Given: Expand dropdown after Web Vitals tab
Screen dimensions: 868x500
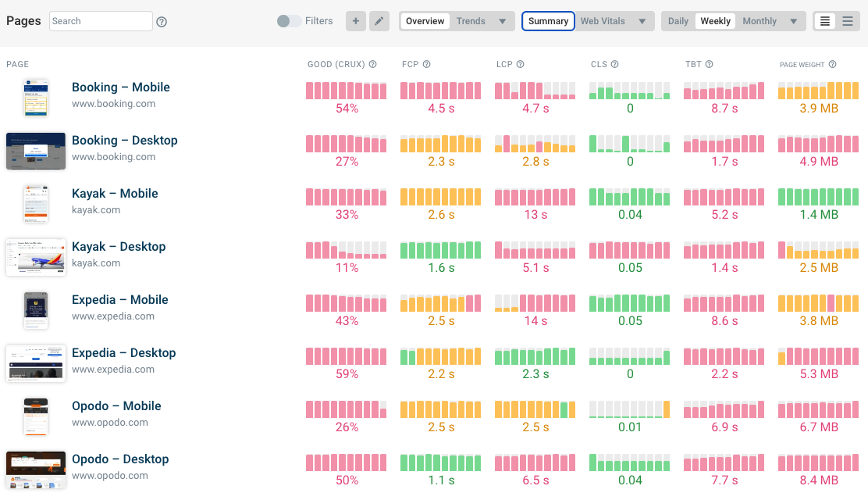Looking at the screenshot, I should tap(642, 21).
